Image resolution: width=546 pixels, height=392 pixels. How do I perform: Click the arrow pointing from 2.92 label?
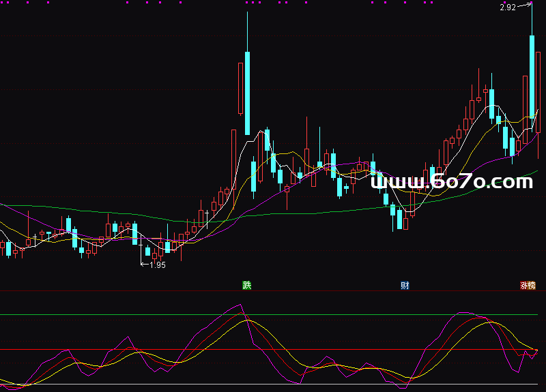(524, 6)
